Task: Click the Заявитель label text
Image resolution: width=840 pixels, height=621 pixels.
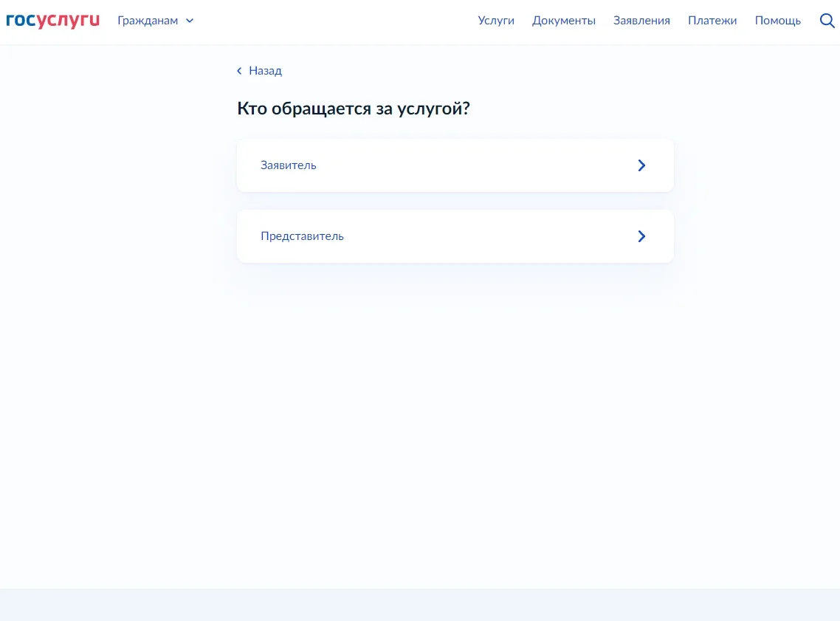Action: click(x=289, y=165)
